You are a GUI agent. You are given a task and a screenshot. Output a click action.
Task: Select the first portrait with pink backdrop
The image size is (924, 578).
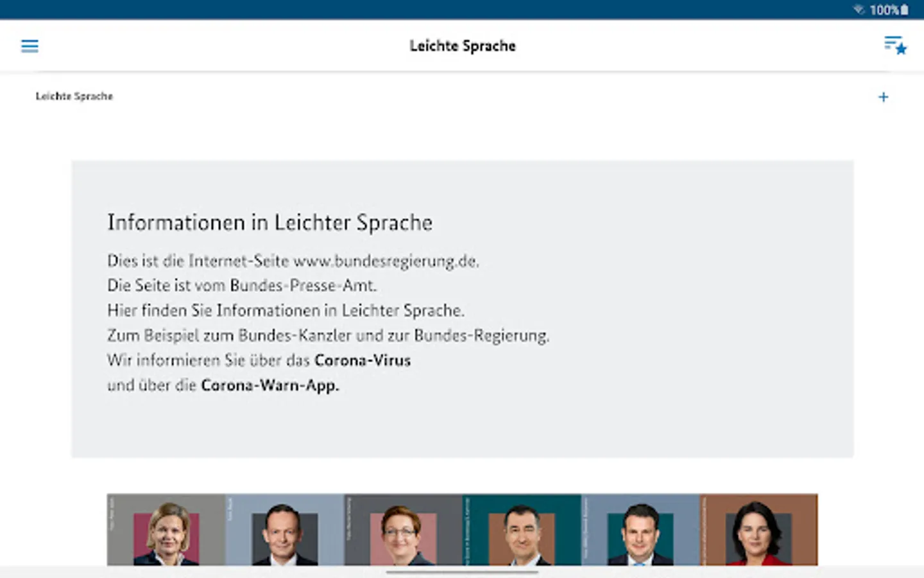(166, 530)
